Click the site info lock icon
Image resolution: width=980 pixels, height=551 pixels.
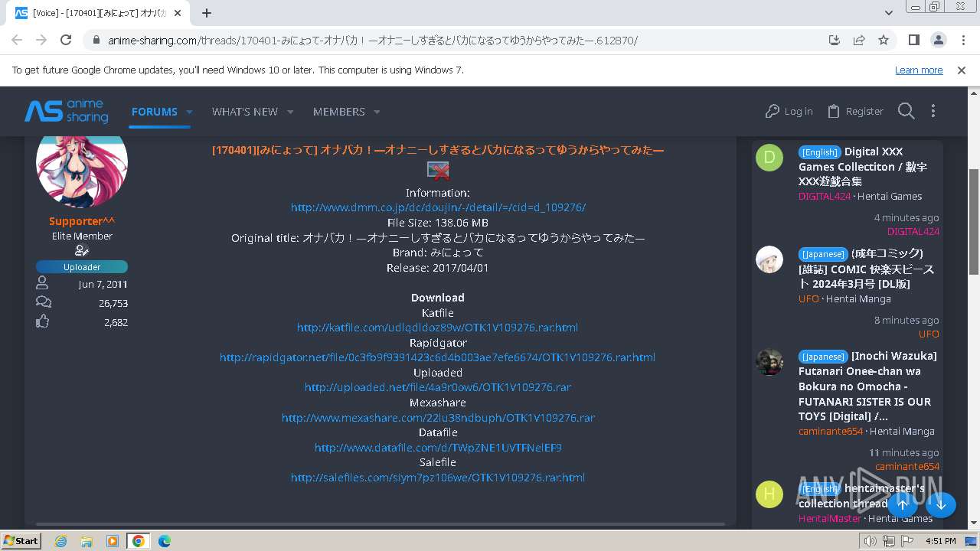tap(96, 40)
